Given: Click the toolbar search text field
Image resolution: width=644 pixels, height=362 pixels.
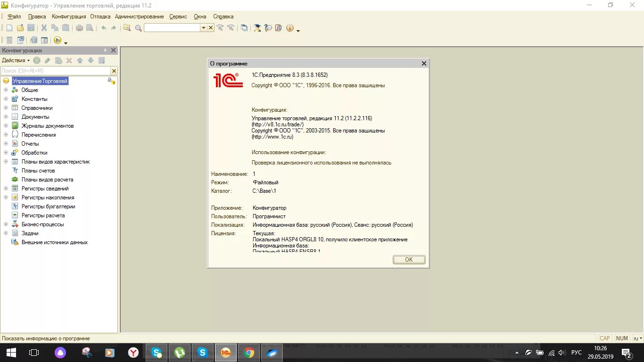Looking at the screenshot, I should 172,28.
